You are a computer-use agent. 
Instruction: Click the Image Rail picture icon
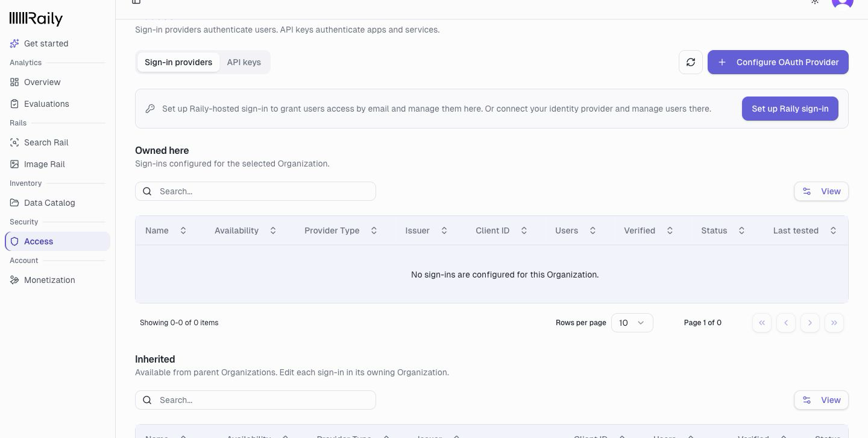[14, 164]
